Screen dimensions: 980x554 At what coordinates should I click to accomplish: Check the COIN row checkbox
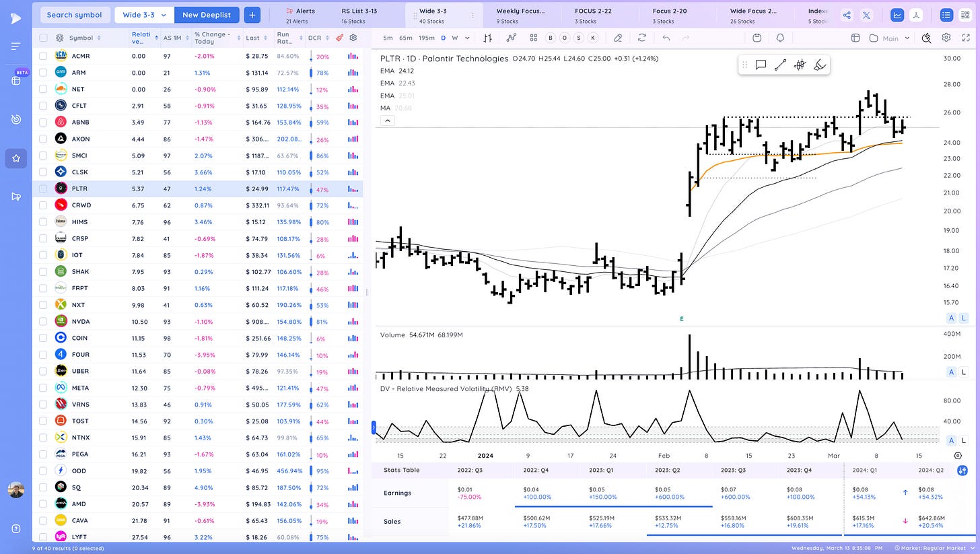pyautogui.click(x=43, y=338)
